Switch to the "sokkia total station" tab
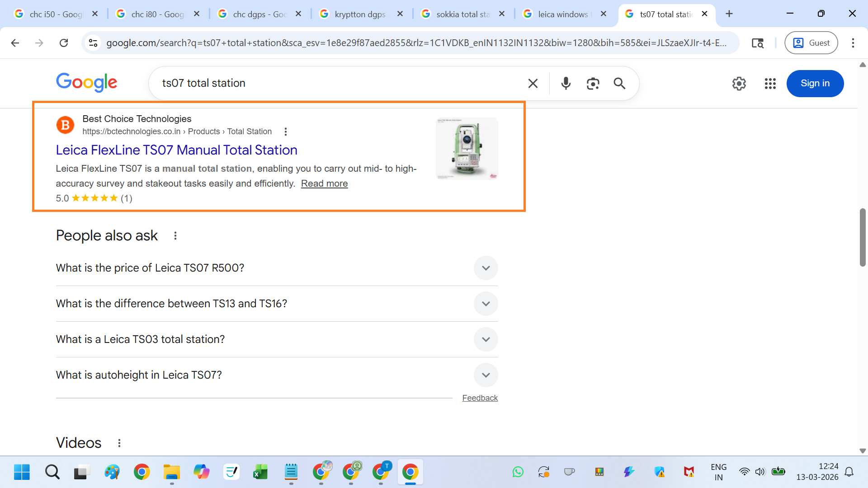 [462, 14]
